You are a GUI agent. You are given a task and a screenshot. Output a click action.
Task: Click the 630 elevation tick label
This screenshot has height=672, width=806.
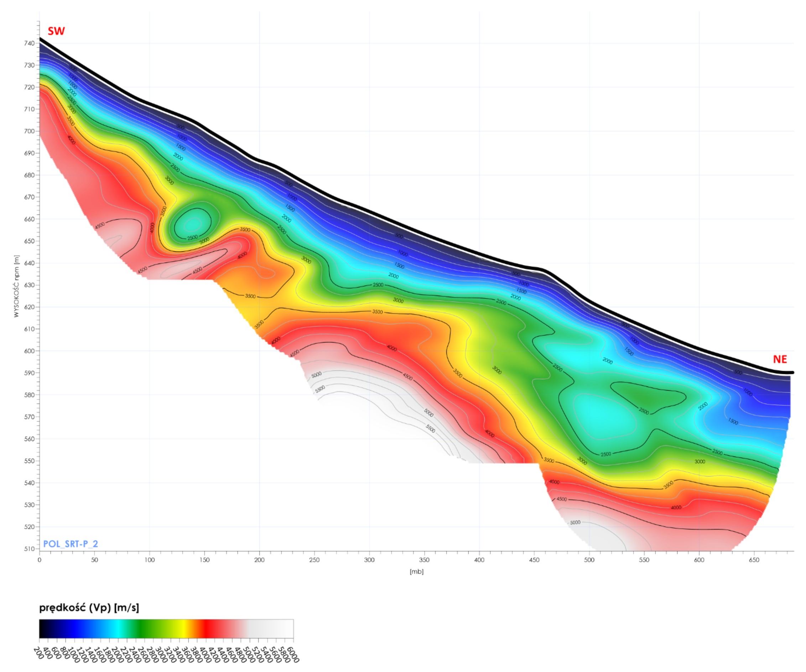click(29, 285)
